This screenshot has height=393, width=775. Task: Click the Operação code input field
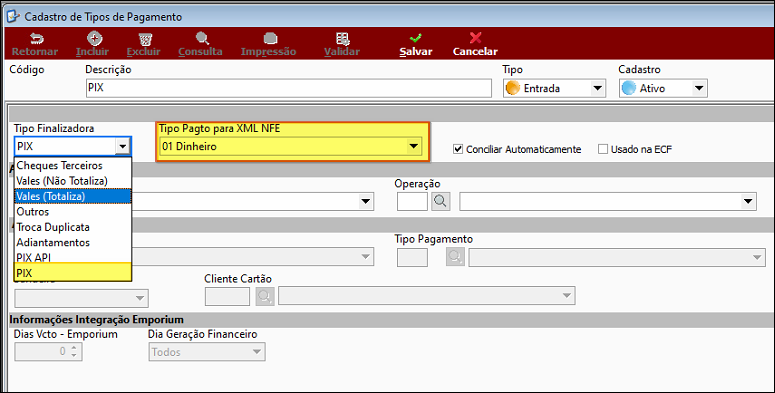coord(412,201)
